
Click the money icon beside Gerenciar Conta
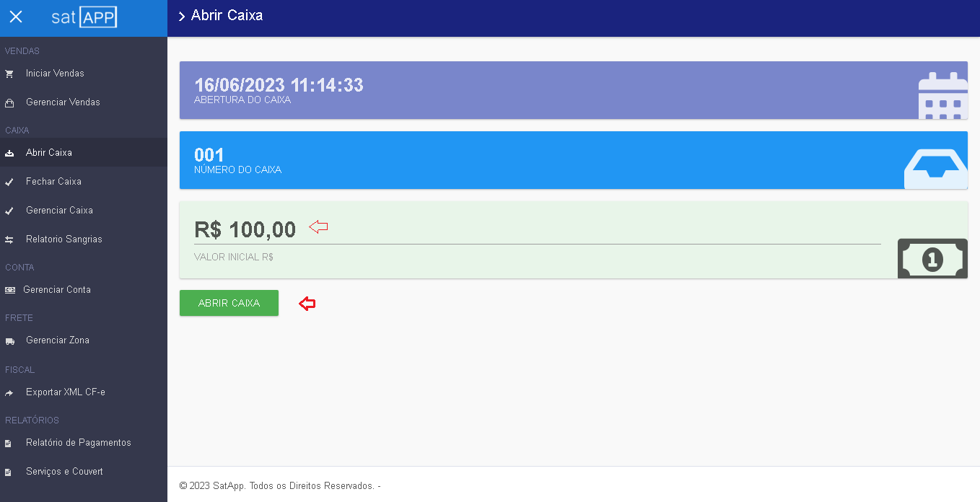point(9,290)
